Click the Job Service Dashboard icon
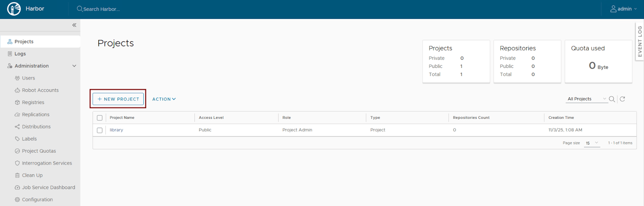The image size is (644, 206). click(17, 188)
